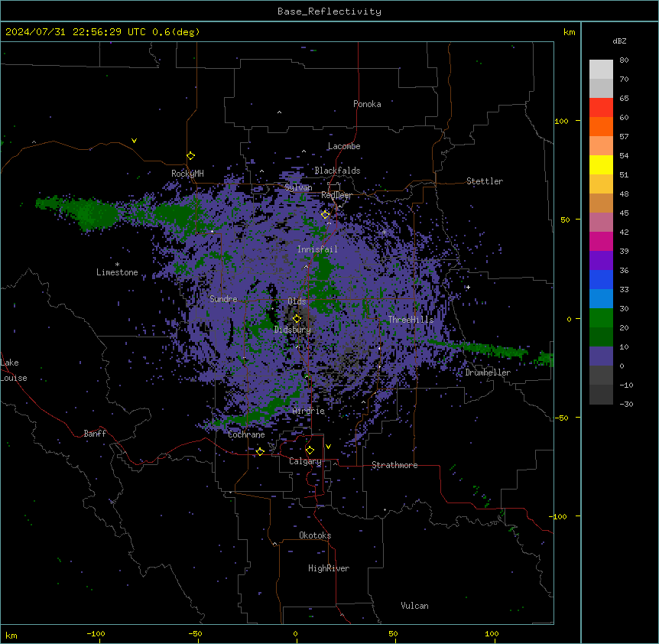Click the Base_Reflectivity title text
The image size is (659, 644).
point(329,11)
